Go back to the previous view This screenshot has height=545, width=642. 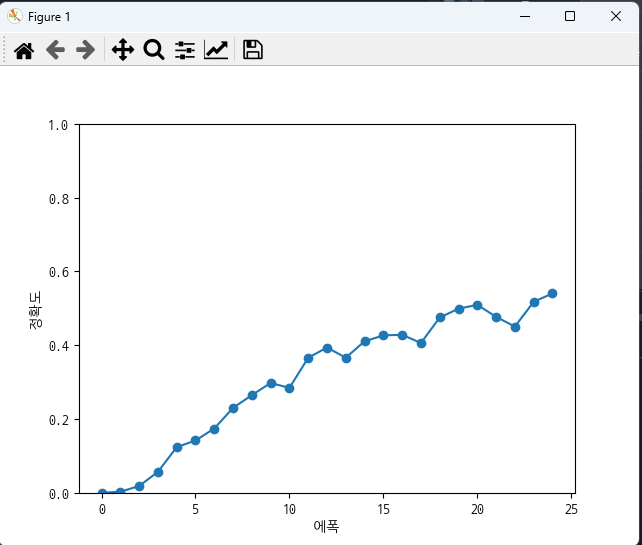[x=55, y=50]
